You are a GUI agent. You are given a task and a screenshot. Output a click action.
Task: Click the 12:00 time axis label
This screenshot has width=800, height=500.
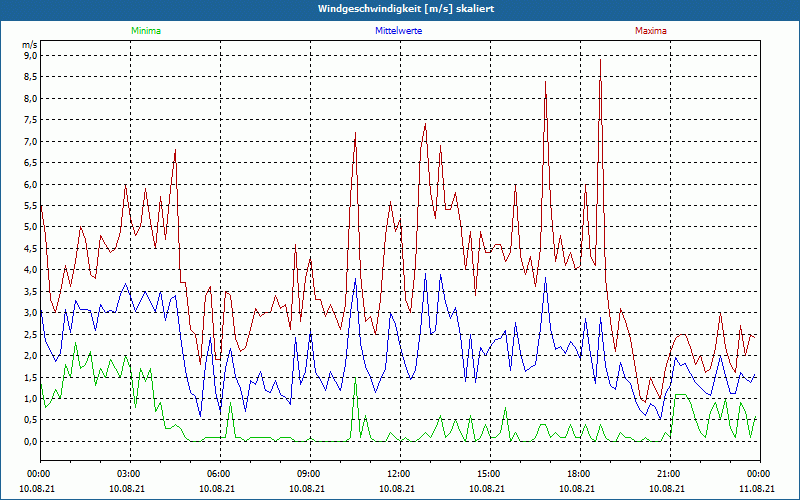pos(398,474)
